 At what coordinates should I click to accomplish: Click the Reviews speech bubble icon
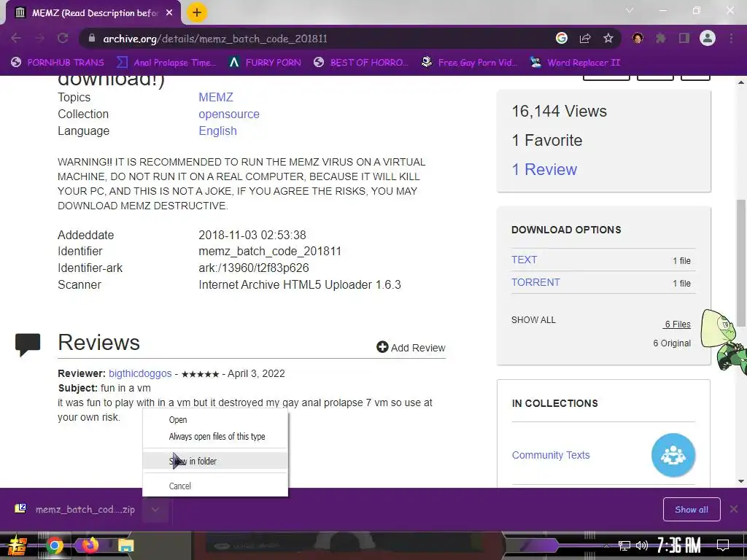point(28,344)
